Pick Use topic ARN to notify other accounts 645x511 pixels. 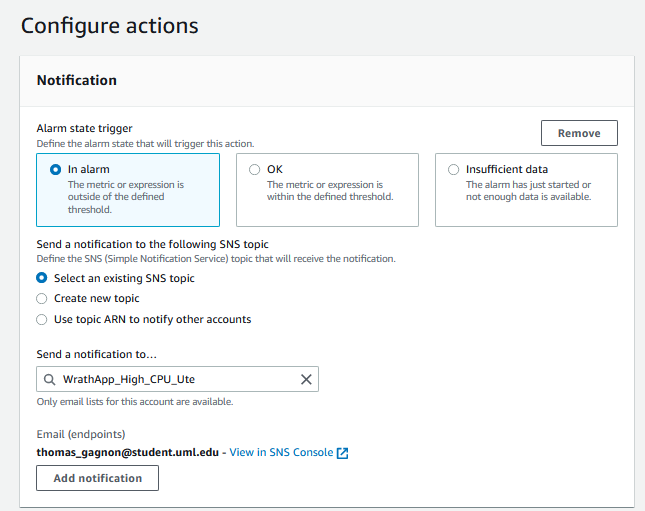pyautogui.click(x=42, y=320)
